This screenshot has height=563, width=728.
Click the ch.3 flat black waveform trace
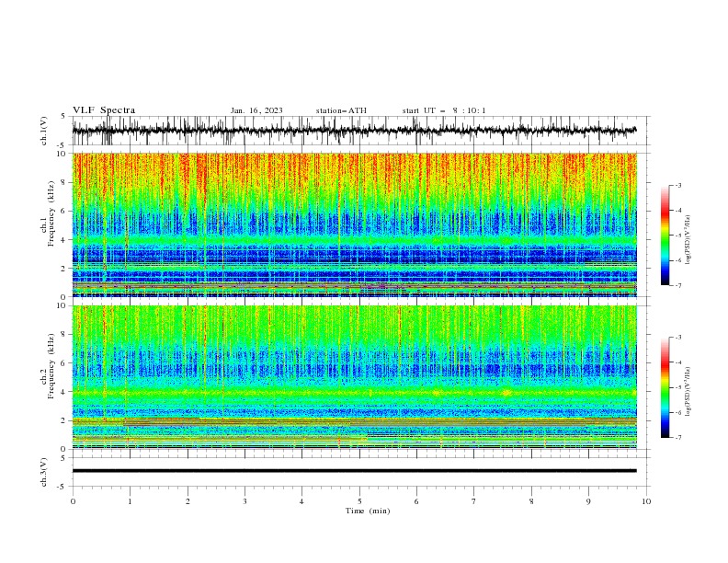pos(354,471)
